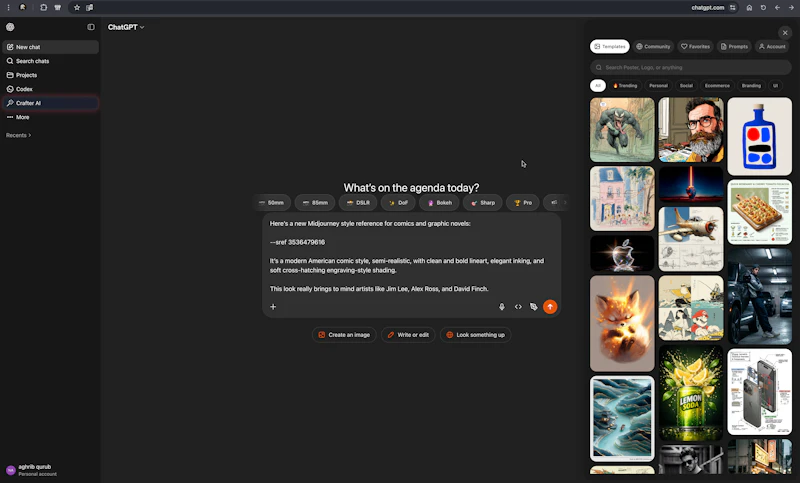Go back using the browser back arrow

tap(777, 8)
